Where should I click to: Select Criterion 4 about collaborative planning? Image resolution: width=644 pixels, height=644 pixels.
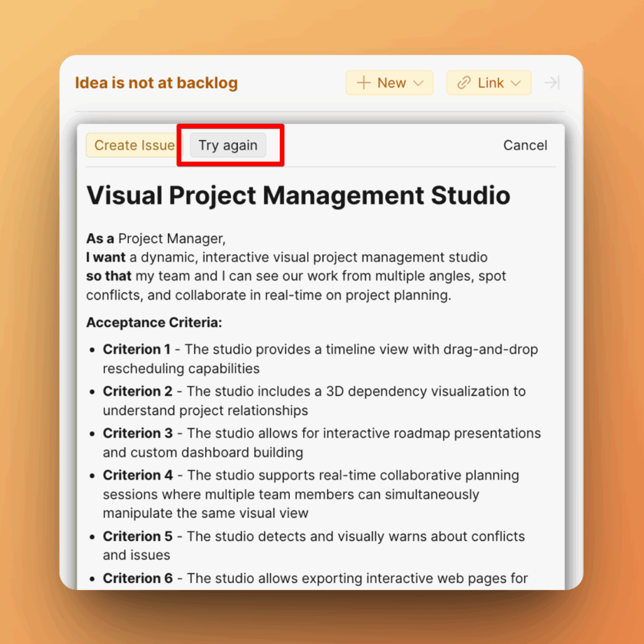click(x=311, y=494)
